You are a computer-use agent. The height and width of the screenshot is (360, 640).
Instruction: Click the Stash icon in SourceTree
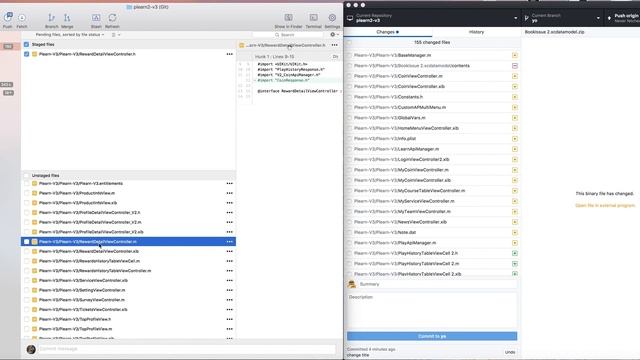click(96, 18)
